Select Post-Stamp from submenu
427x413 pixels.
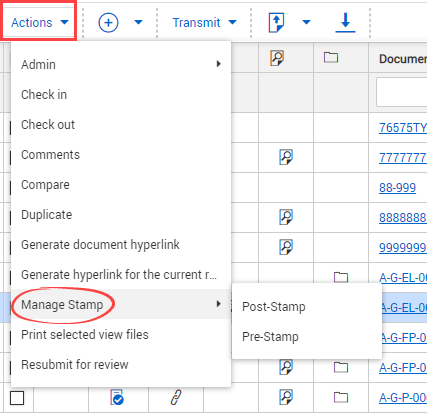[x=307, y=307]
